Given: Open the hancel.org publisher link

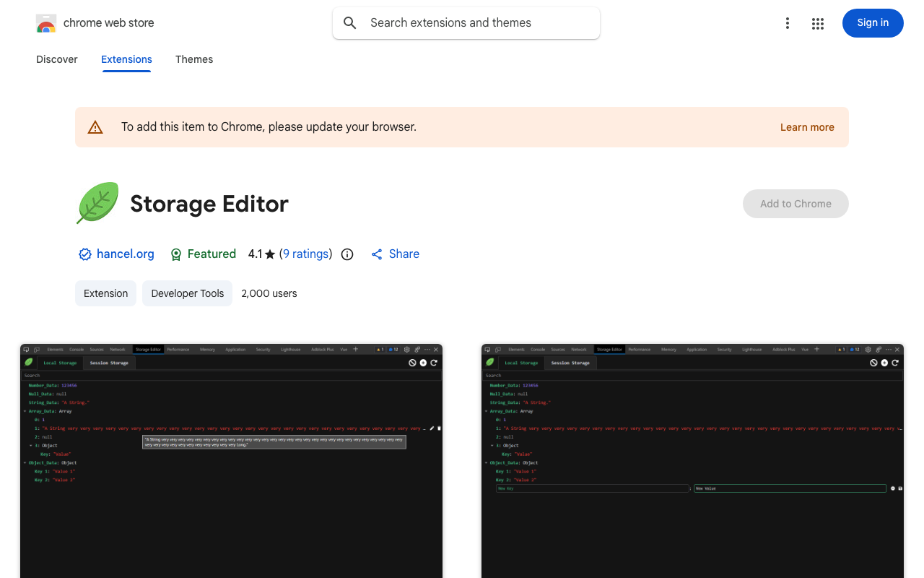Looking at the screenshot, I should tap(126, 254).
